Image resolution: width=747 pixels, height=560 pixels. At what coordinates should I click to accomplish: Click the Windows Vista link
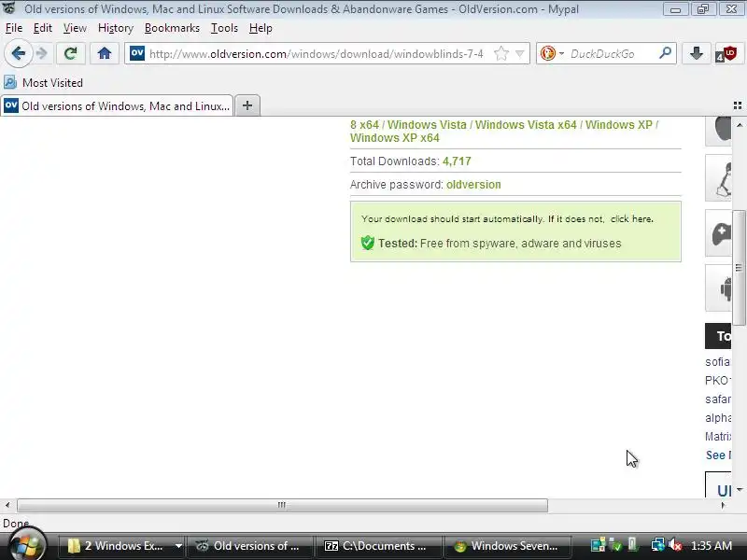tap(427, 125)
